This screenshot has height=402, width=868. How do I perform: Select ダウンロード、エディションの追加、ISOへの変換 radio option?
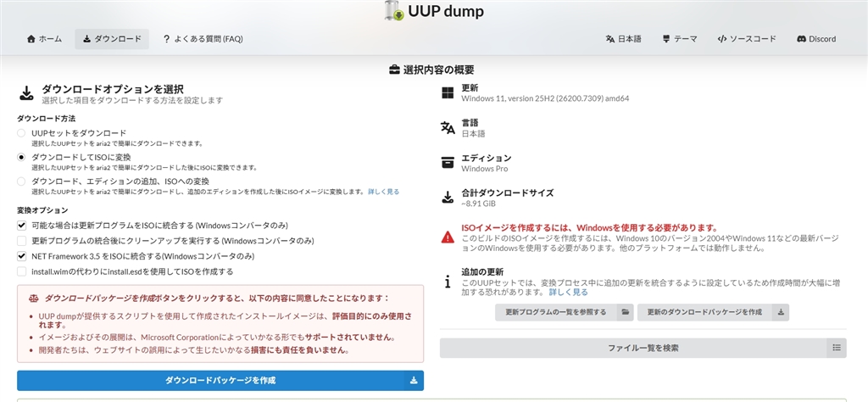21,181
